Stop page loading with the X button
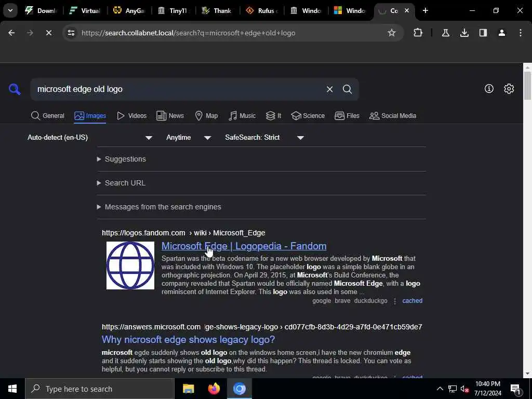Viewport: 532px width, 399px height. tap(48, 33)
